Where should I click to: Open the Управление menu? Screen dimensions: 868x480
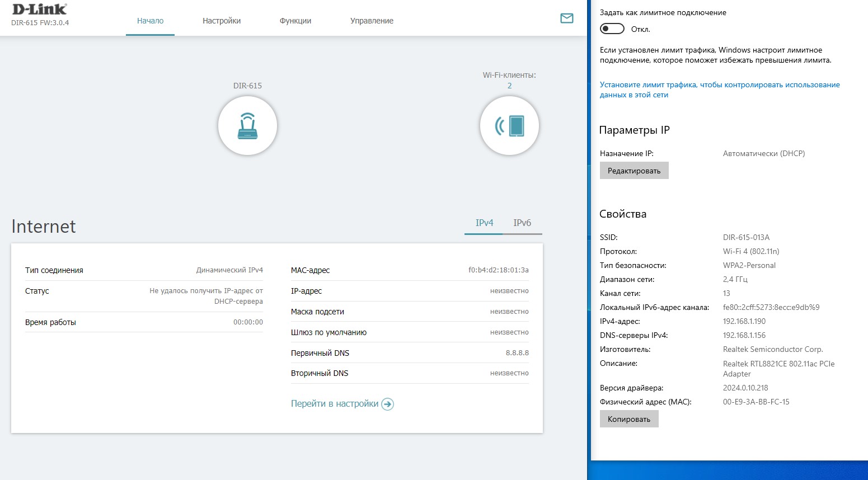(372, 21)
